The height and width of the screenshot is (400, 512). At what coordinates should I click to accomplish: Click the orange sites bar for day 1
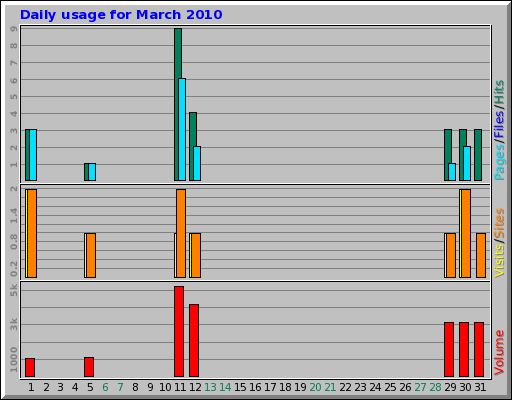(32, 233)
